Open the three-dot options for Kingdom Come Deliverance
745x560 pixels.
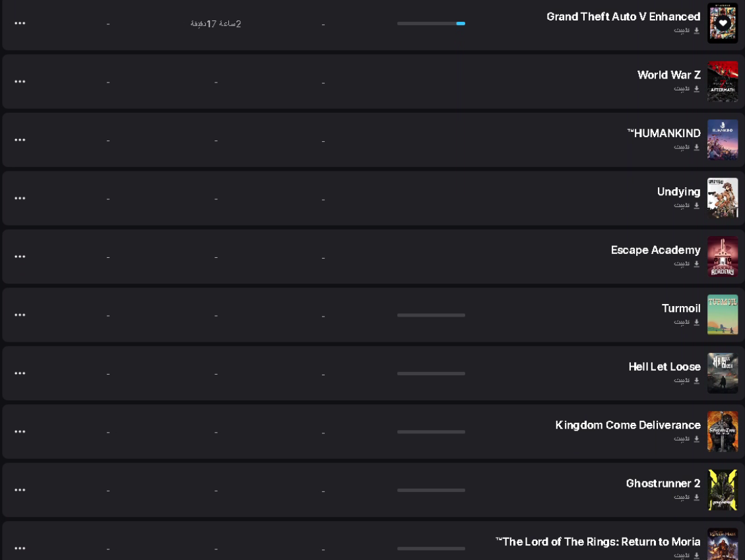pyautogui.click(x=20, y=432)
